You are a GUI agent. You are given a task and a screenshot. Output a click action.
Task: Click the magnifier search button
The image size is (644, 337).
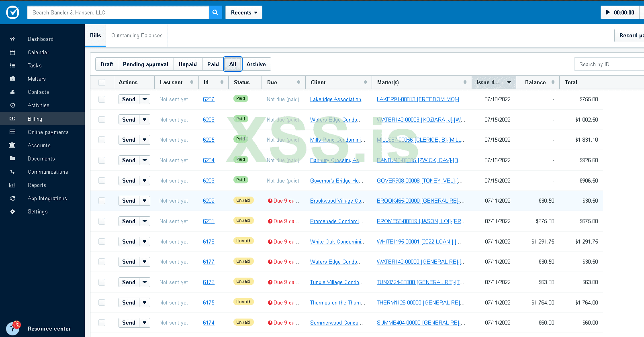pyautogui.click(x=215, y=12)
